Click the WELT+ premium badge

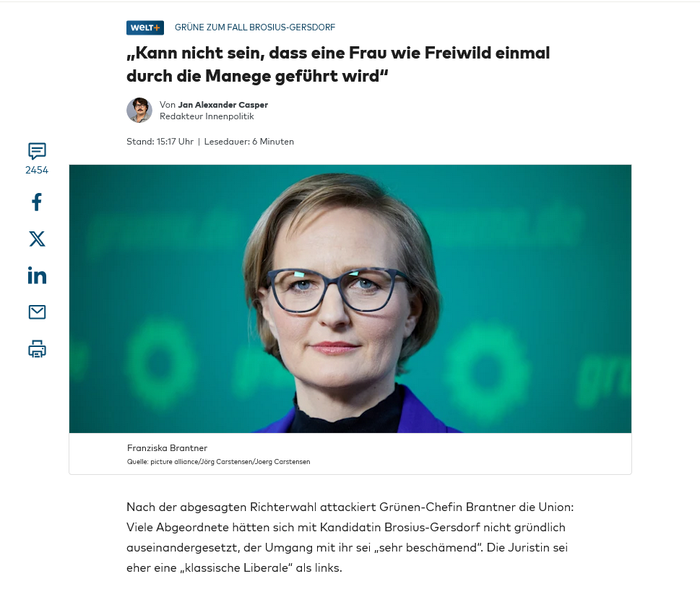[145, 27]
